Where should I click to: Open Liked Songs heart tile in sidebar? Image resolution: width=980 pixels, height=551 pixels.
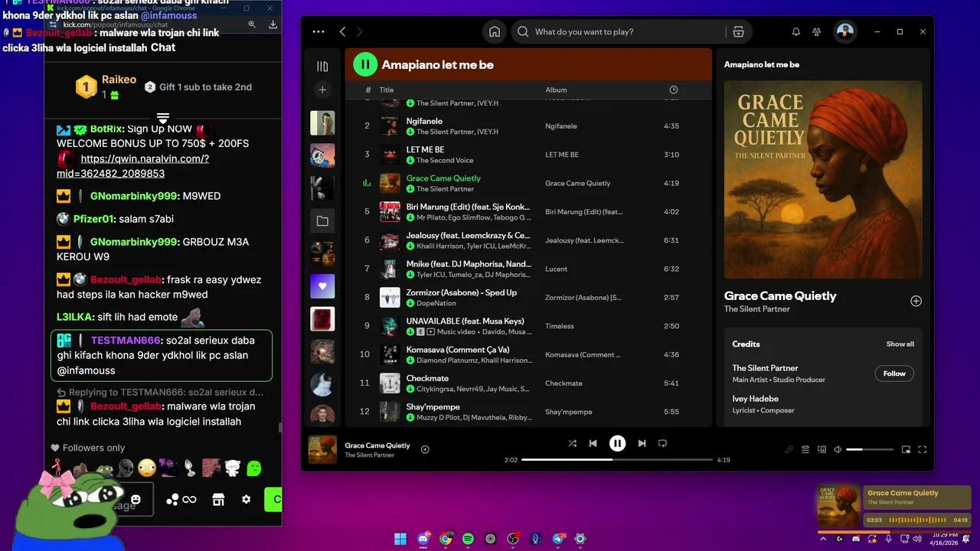tap(322, 286)
